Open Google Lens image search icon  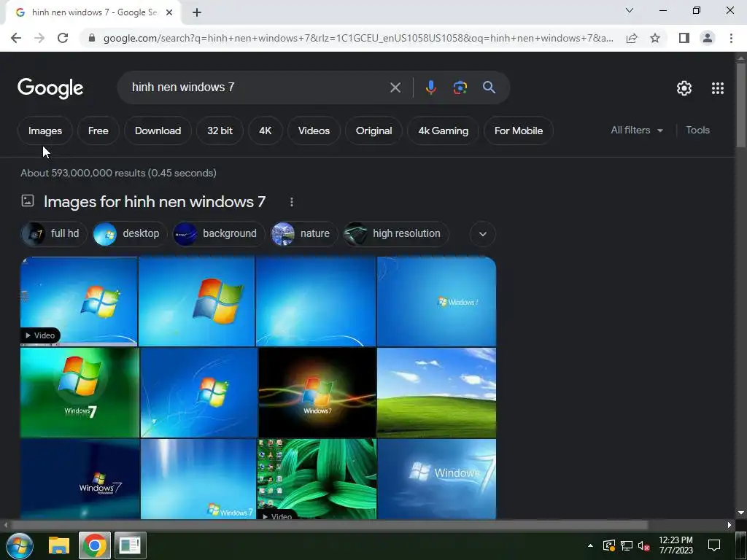click(460, 87)
